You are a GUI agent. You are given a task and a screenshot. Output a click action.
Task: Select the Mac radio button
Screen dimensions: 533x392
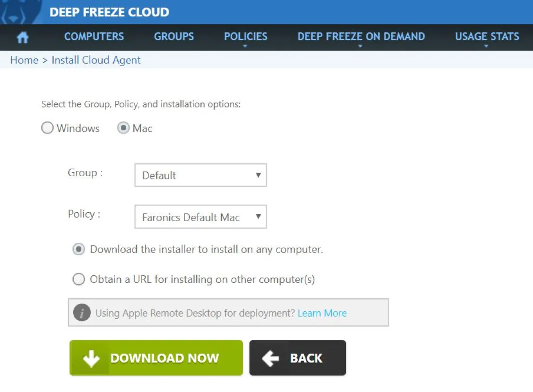123,128
